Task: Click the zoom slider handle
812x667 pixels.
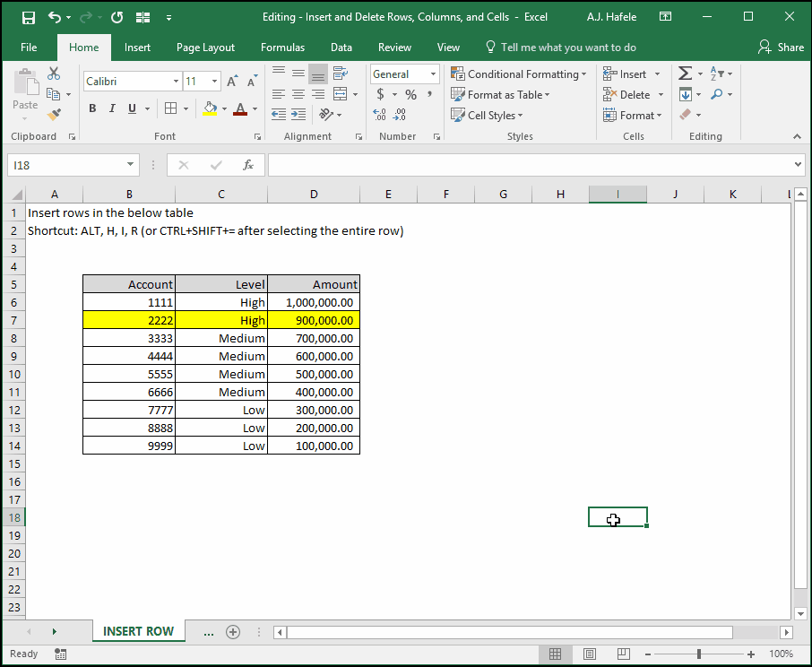Action: 698,654
